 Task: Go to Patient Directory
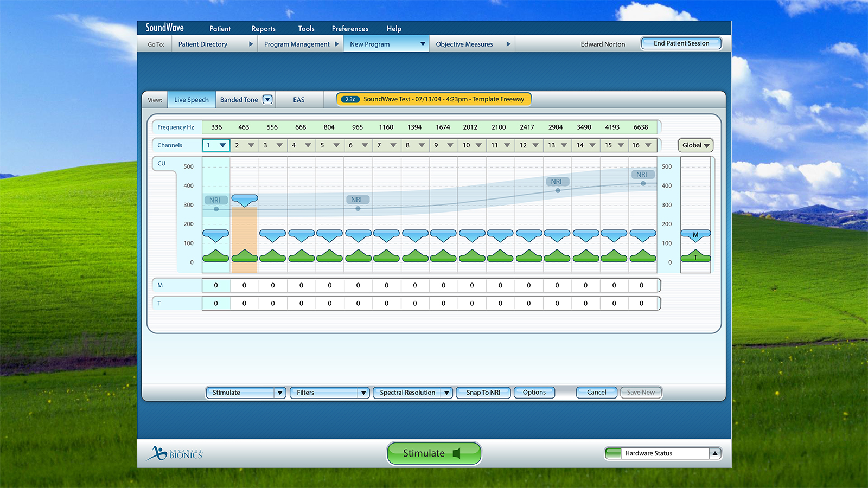(203, 44)
